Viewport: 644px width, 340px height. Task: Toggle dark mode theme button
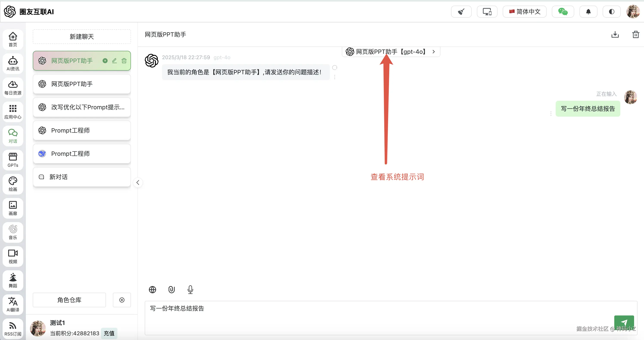pyautogui.click(x=611, y=12)
